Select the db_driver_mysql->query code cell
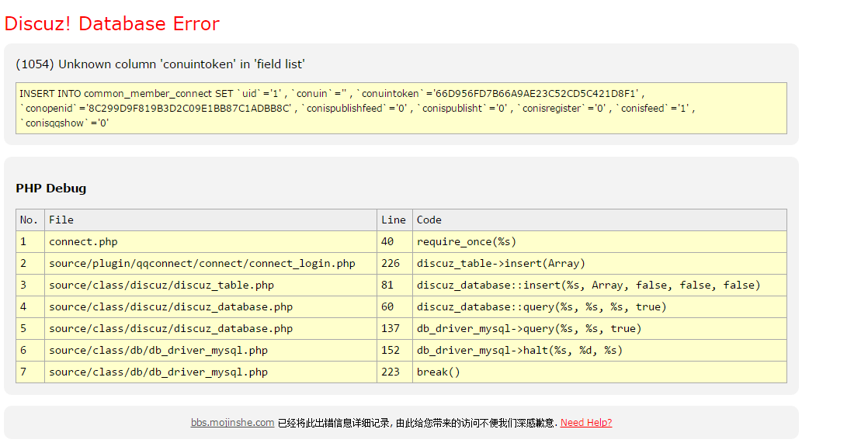Screen dimensions: 868x443 pos(599,328)
